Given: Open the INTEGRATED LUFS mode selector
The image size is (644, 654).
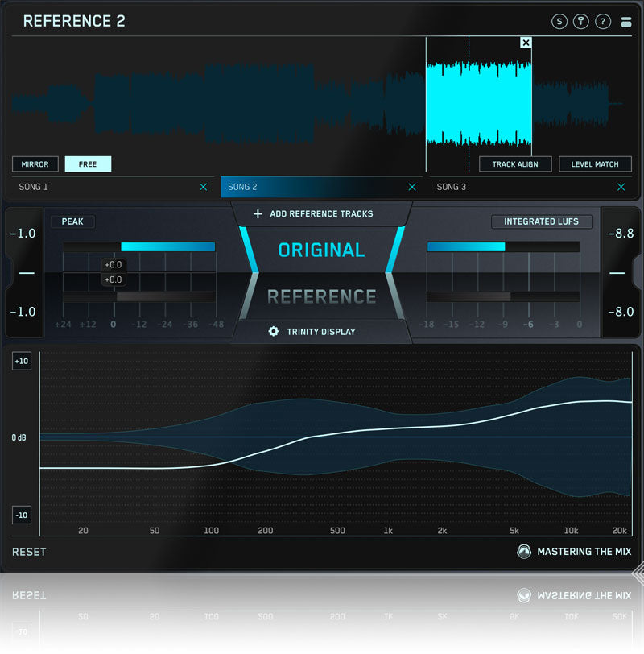Looking at the screenshot, I should (x=542, y=221).
